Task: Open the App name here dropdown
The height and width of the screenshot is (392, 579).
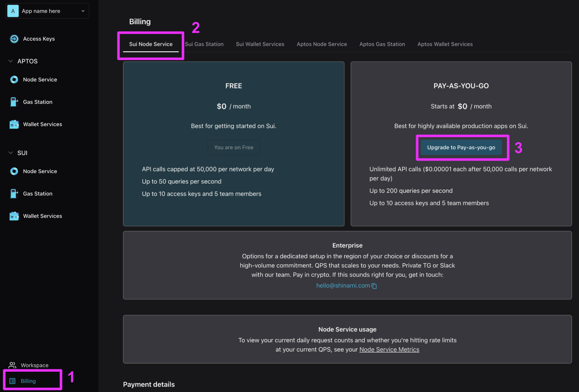Action: [x=47, y=11]
